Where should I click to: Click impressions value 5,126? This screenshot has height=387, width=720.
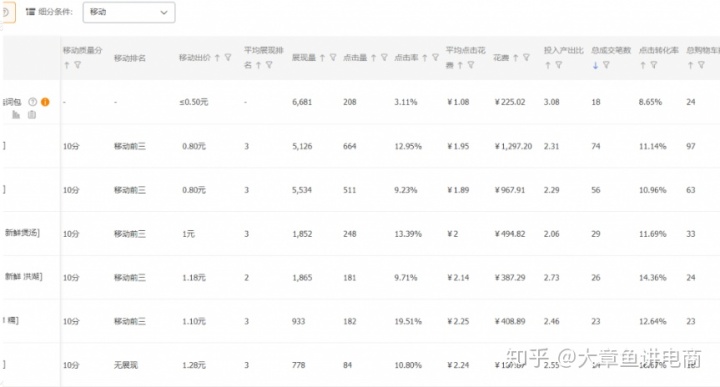click(x=302, y=146)
